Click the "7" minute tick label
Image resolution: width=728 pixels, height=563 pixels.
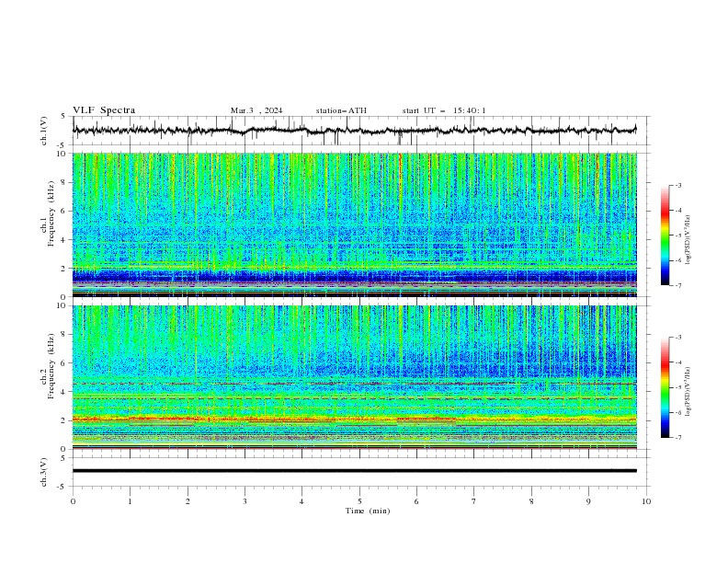tap(474, 501)
